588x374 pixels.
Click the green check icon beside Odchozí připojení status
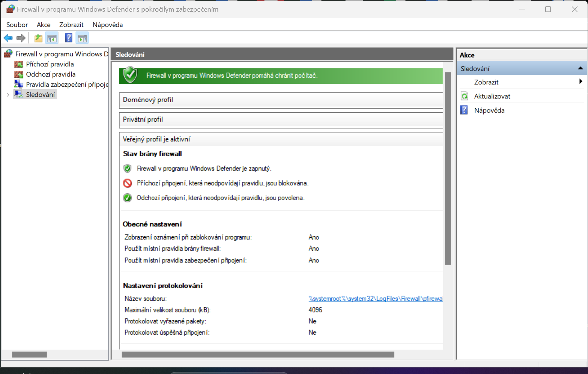click(x=128, y=198)
